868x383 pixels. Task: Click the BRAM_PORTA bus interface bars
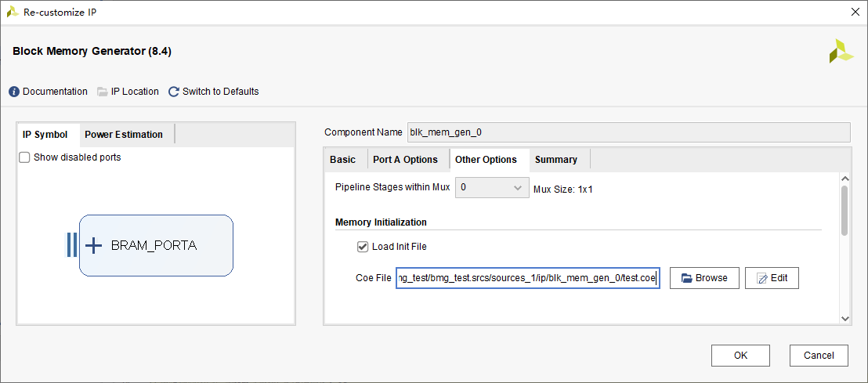point(72,244)
